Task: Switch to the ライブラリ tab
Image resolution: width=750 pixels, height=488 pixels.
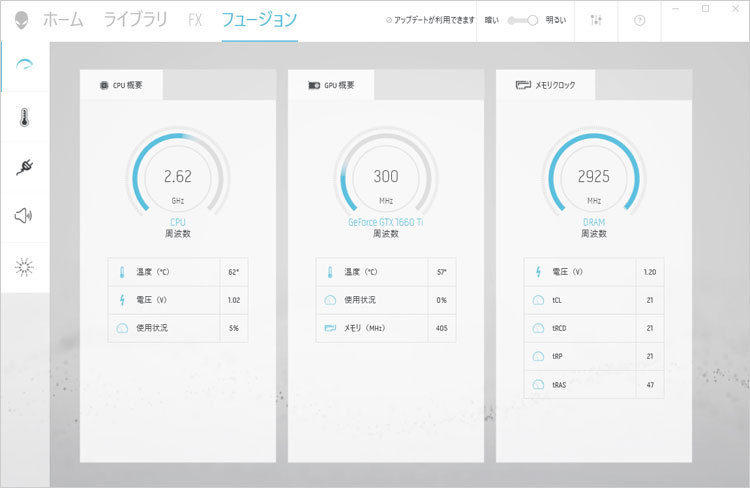Action: (x=135, y=20)
